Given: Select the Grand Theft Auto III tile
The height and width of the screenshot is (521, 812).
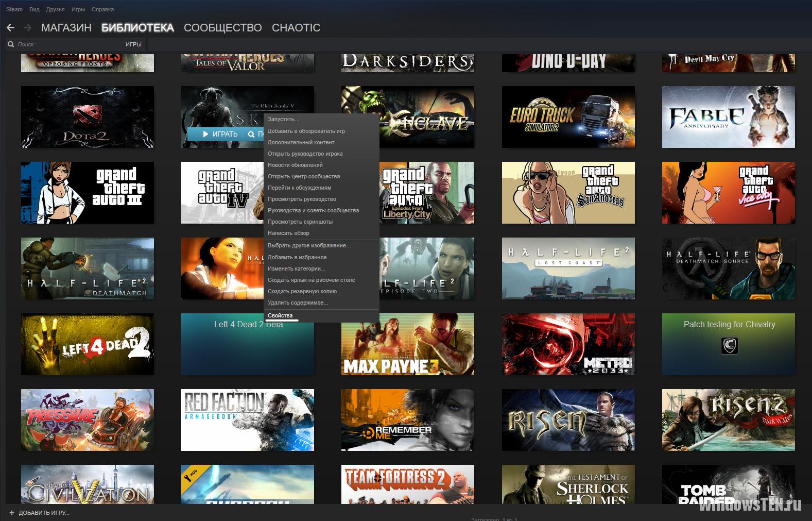Looking at the screenshot, I should click(x=88, y=193).
